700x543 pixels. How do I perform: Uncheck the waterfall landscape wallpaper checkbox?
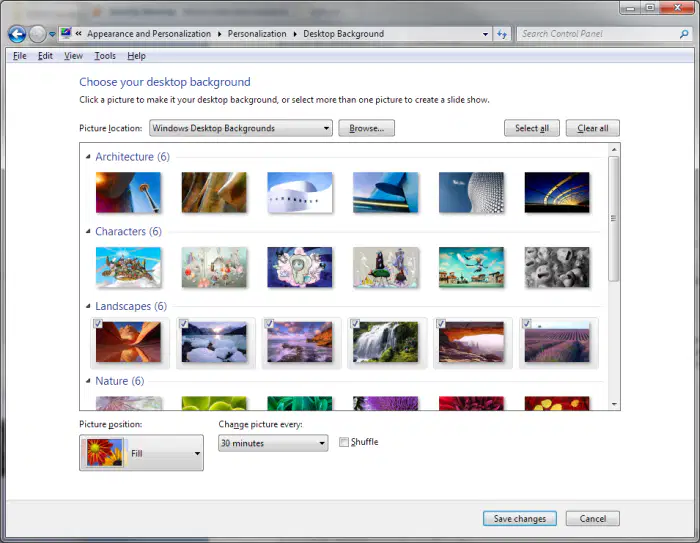pyautogui.click(x=355, y=323)
